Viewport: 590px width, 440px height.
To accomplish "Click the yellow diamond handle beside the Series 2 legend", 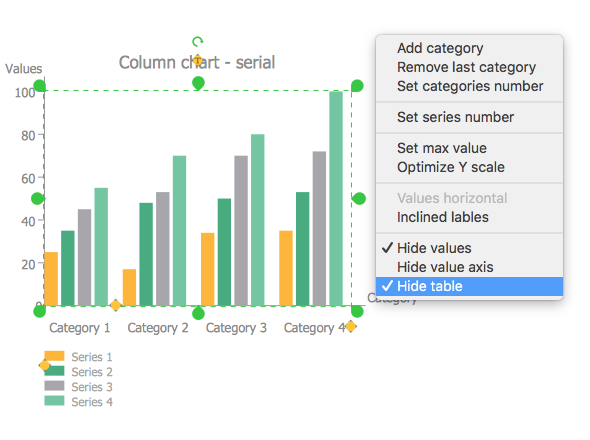I will click(x=45, y=365).
